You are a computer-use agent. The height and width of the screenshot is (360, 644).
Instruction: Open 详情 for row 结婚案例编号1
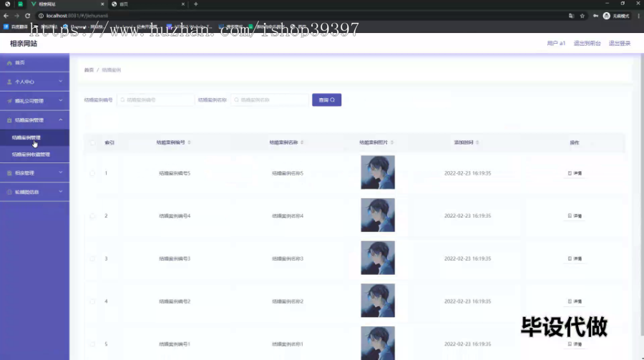click(575, 344)
